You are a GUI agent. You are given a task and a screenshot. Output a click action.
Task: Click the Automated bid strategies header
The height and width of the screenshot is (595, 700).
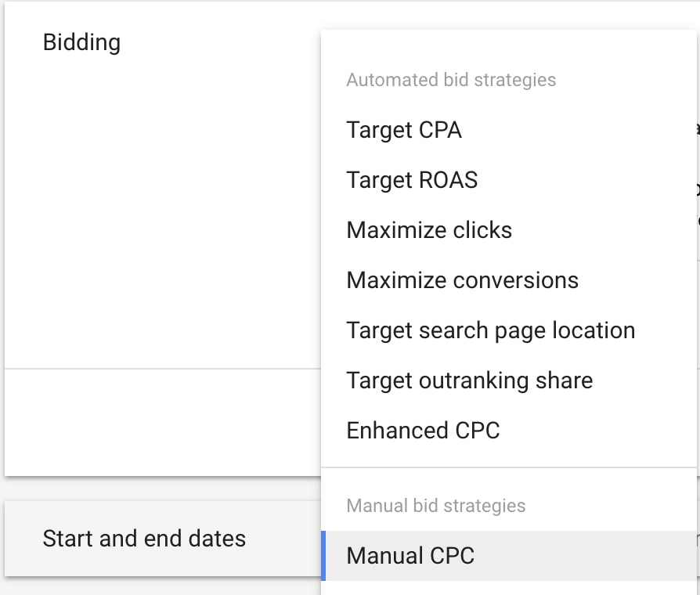tap(451, 79)
